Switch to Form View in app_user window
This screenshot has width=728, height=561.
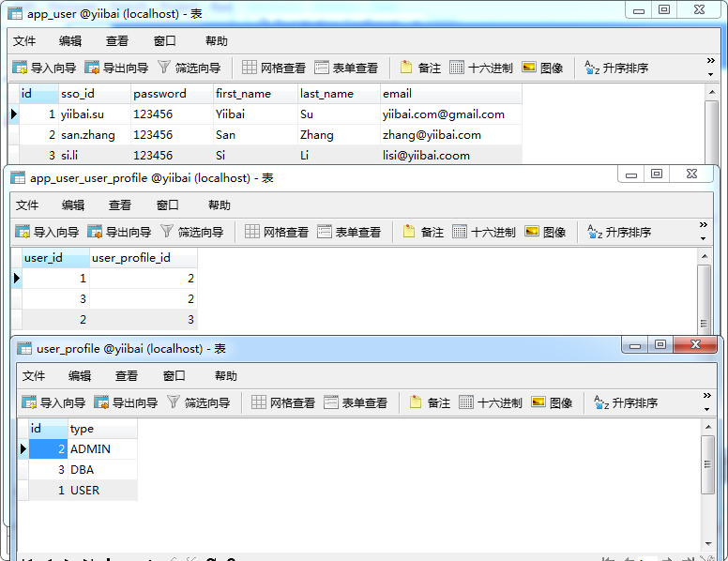tap(346, 68)
